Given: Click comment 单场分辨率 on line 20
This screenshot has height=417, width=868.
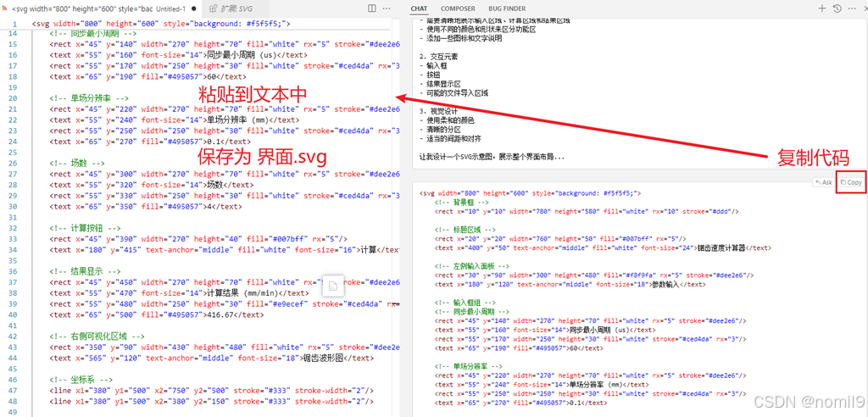Looking at the screenshot, I should pos(88,98).
